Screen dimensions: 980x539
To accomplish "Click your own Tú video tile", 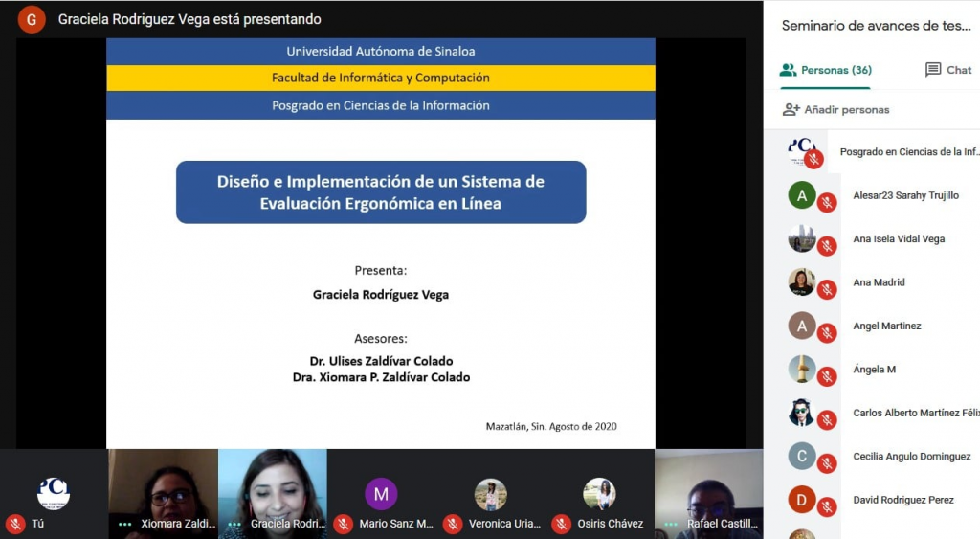I will click(54, 494).
